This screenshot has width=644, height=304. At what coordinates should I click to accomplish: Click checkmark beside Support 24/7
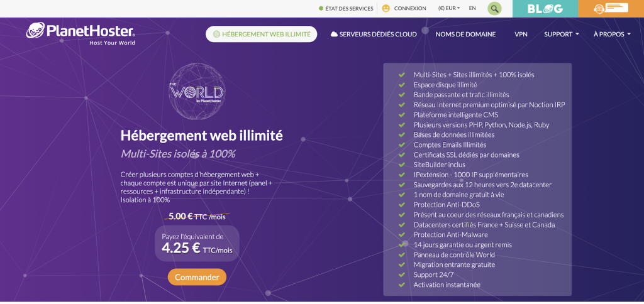402,274
